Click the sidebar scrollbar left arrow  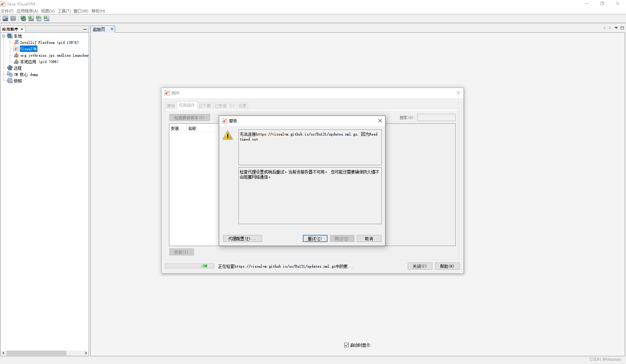point(3,353)
